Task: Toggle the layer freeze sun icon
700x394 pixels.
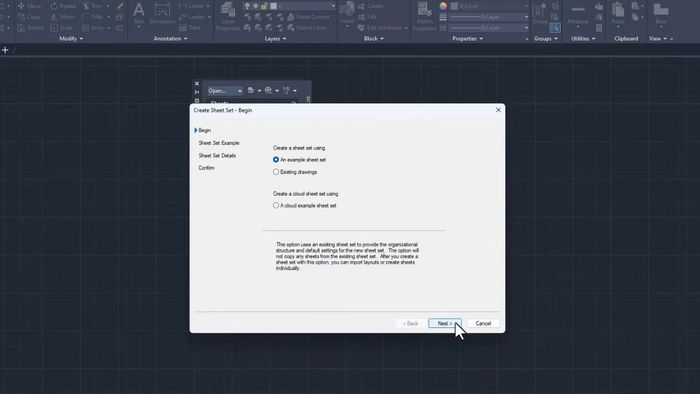Action: (255, 6)
